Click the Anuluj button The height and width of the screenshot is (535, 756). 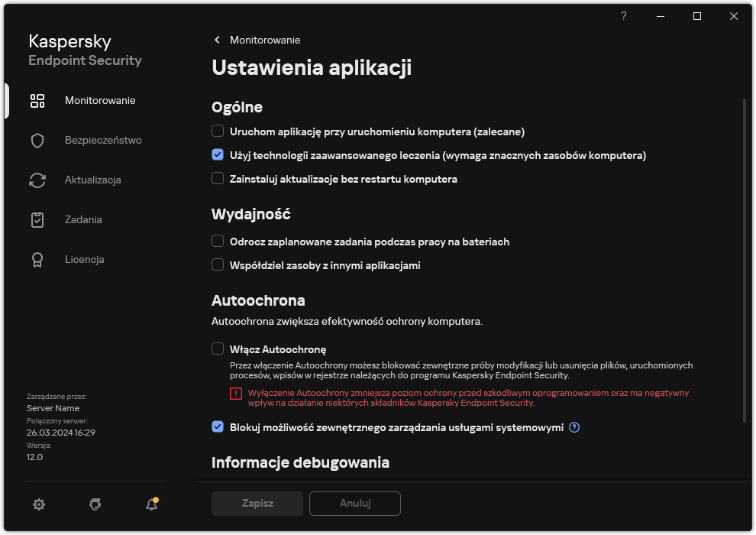point(354,504)
